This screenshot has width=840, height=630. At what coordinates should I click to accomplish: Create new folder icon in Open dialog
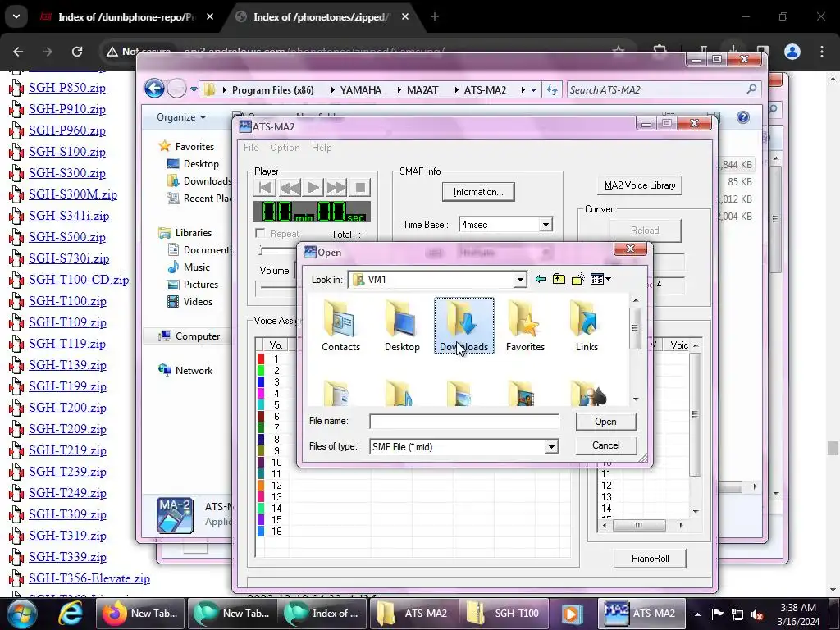577,279
